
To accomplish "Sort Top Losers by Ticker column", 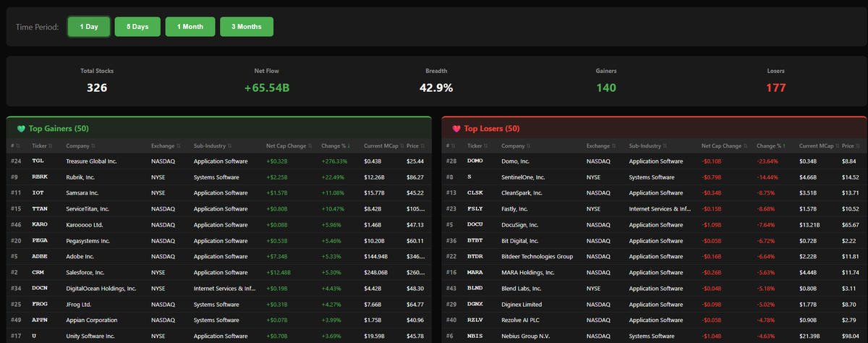I will pos(478,145).
